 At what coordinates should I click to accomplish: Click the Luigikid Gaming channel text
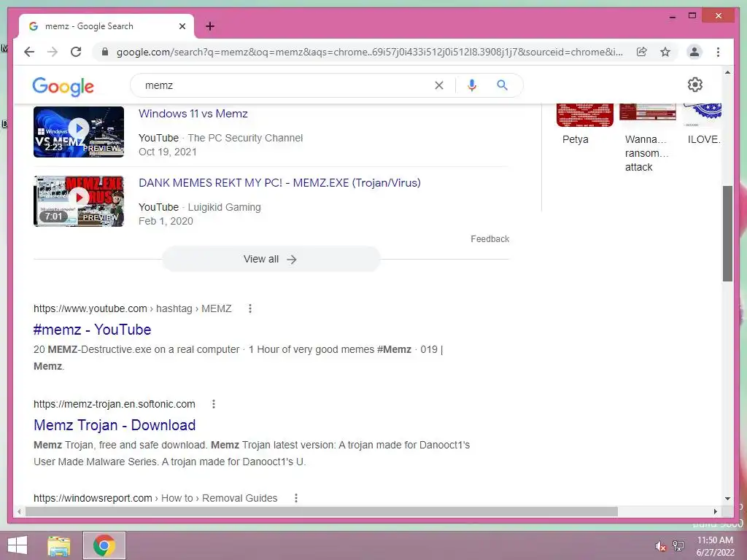point(224,208)
